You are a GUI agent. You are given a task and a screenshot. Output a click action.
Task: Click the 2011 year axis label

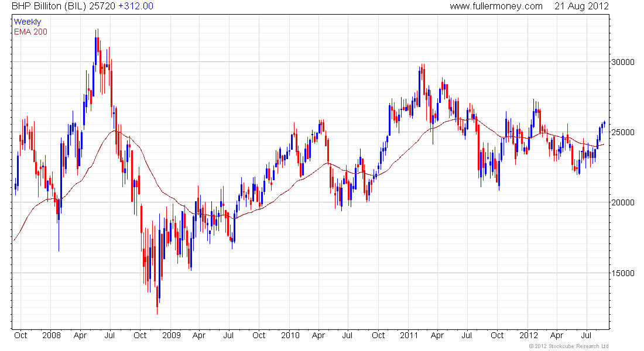pyautogui.click(x=409, y=335)
